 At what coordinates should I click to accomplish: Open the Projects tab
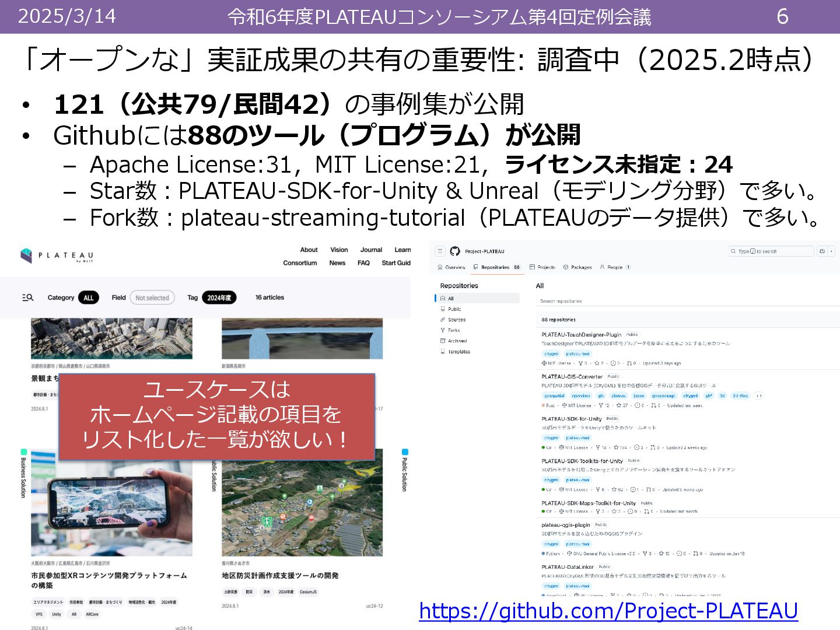542,267
